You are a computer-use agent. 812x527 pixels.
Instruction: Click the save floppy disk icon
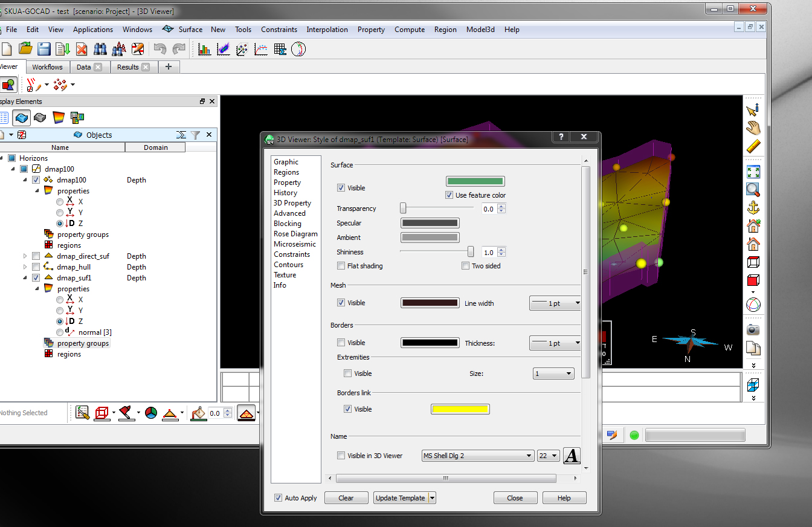click(x=44, y=50)
